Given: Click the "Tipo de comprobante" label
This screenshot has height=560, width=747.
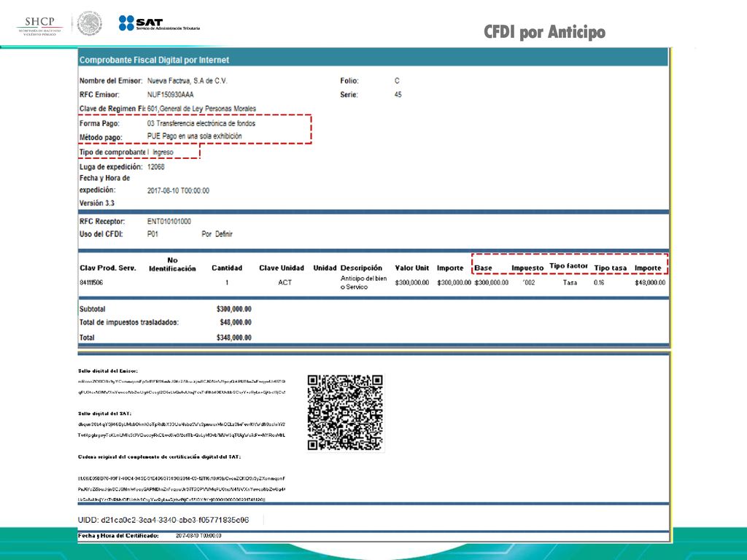Looking at the screenshot, I should [x=112, y=152].
